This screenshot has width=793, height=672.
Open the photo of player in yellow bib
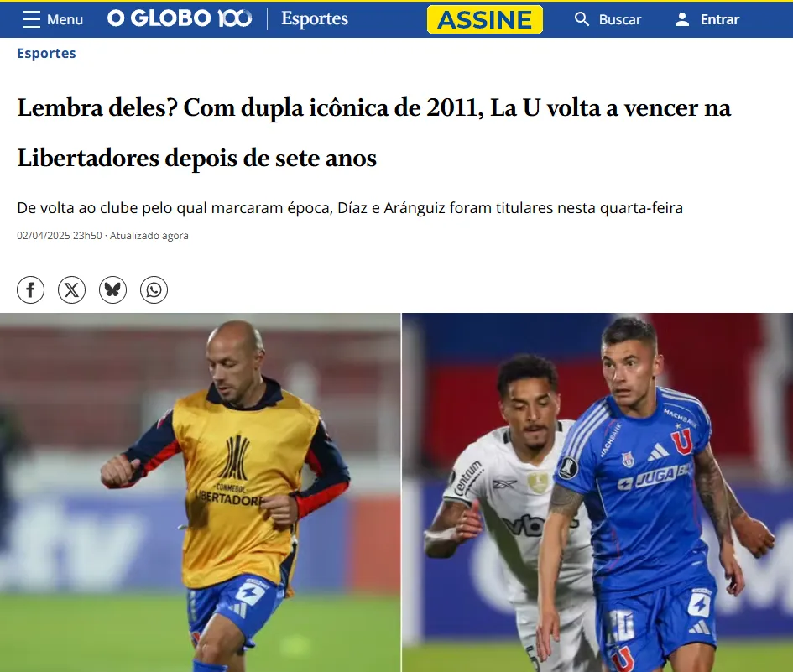[x=201, y=492]
